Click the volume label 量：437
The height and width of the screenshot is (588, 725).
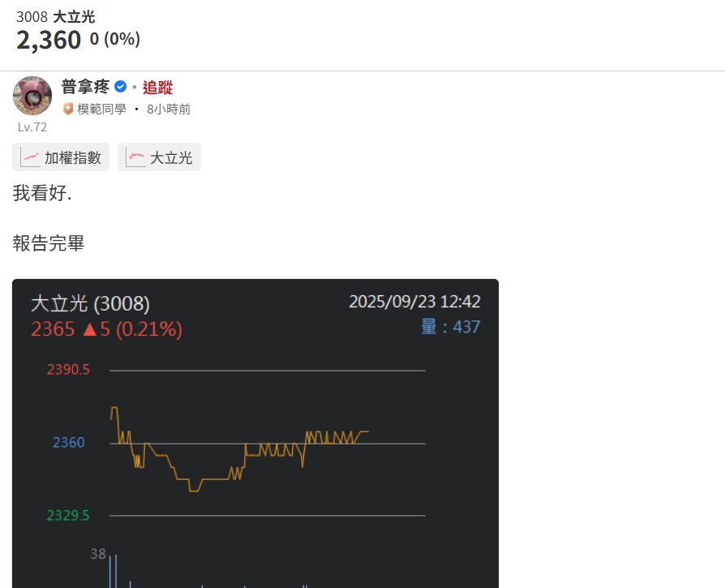coord(450,327)
